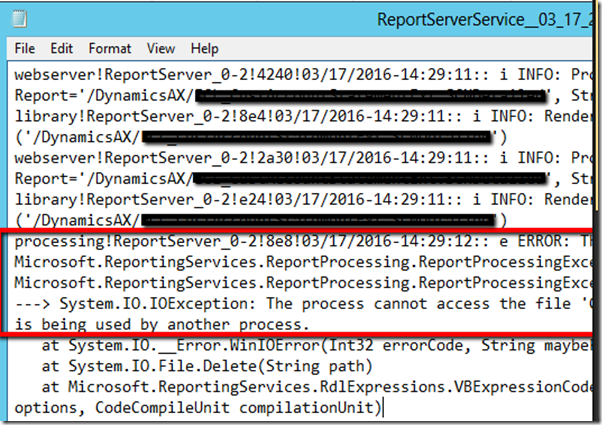Click the 'at Microsoft.ReportingServices.RdlExpressions' line
This screenshot has height=425, width=602.
[x=317, y=387]
